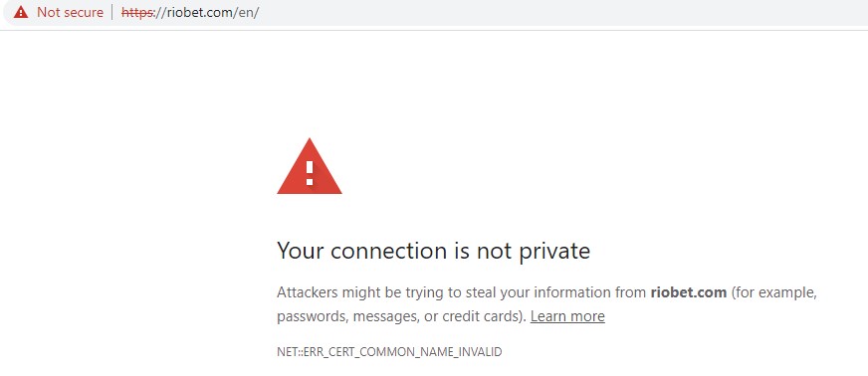This screenshot has height=376, width=868.
Task: Focus the empty area of the address bar
Action: (553, 12)
